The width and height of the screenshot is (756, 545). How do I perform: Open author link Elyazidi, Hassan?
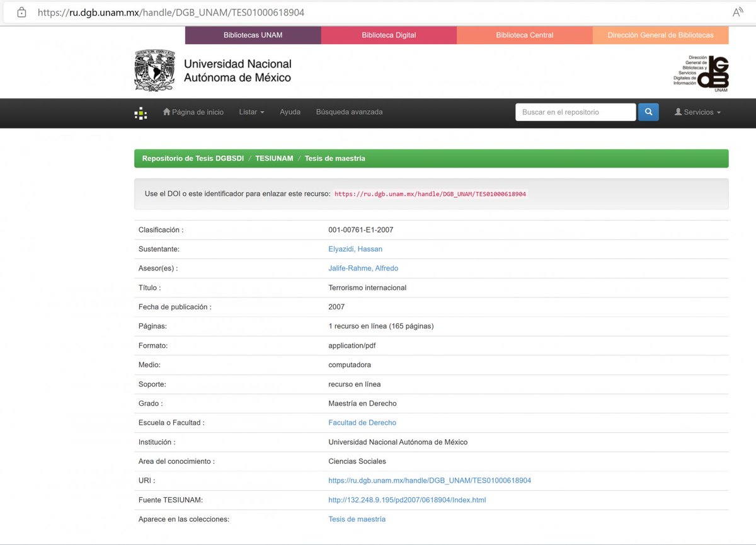pos(355,249)
